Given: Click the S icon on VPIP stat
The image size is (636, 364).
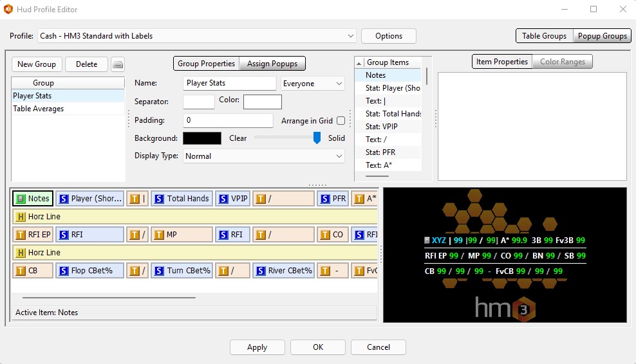Looking at the screenshot, I should coord(223,199).
